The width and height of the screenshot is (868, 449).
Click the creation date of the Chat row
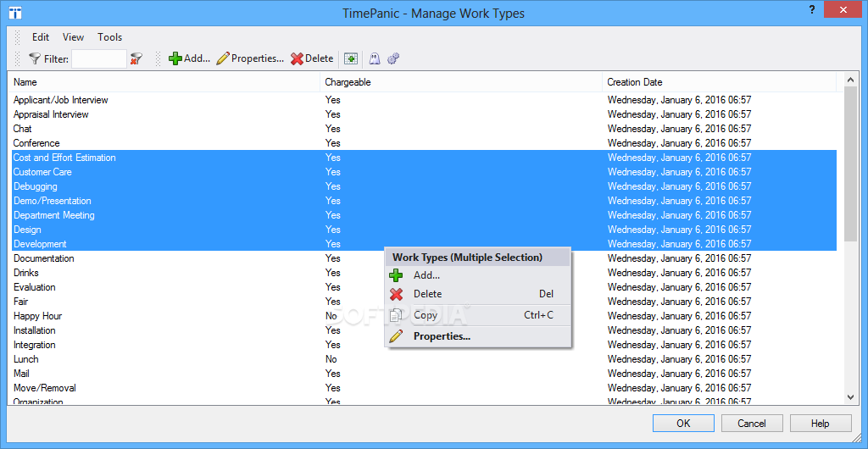(x=679, y=129)
